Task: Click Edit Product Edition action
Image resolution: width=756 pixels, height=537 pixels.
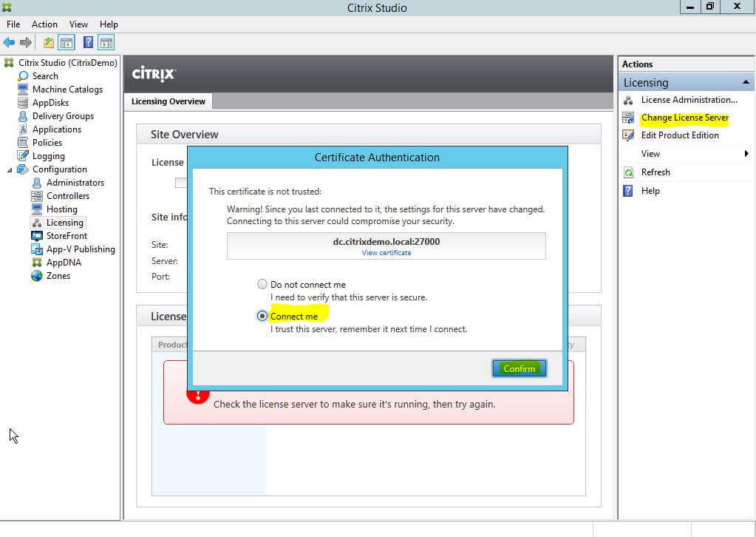Action: click(680, 135)
